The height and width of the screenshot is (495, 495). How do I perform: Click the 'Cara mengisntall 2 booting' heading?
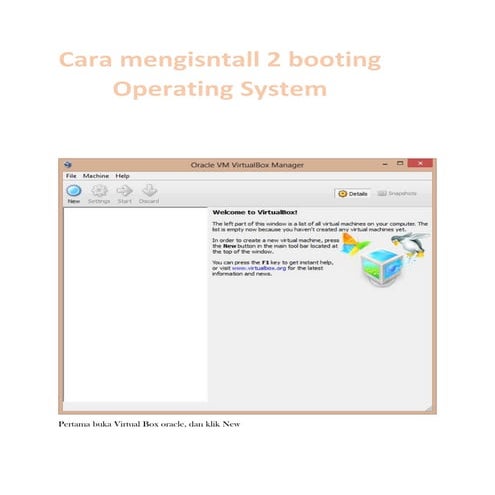click(x=220, y=60)
